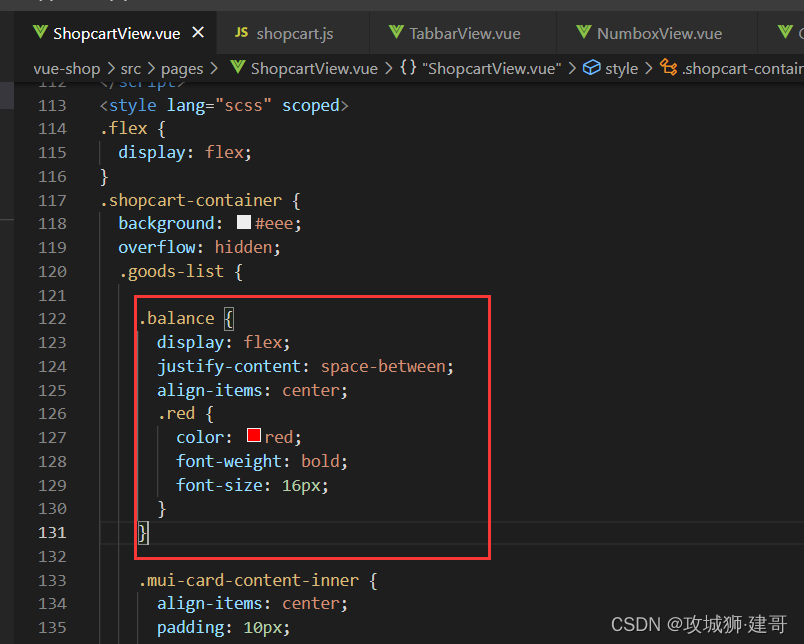Click the .mui-card-content-inner selector text
The width and height of the screenshot is (804, 644).
coord(249,580)
